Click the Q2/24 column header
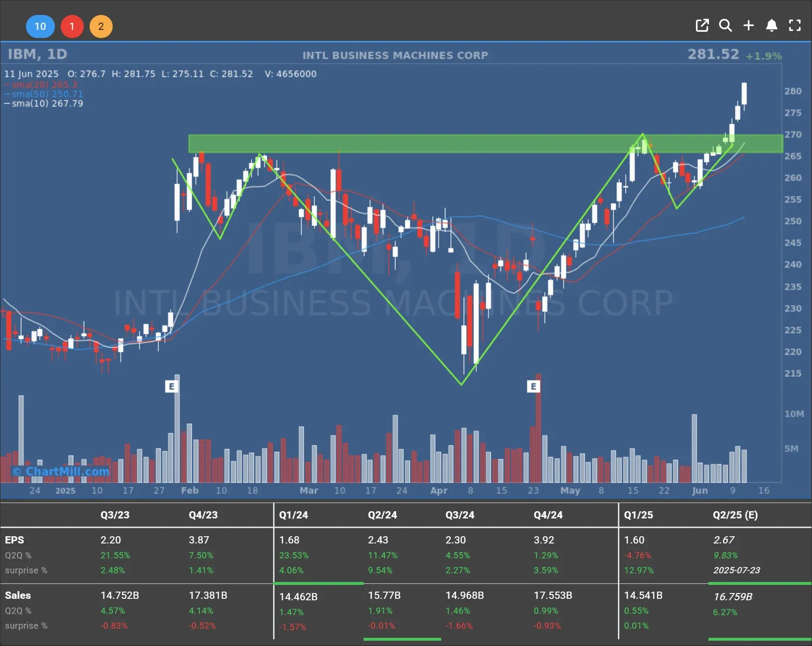 382,515
